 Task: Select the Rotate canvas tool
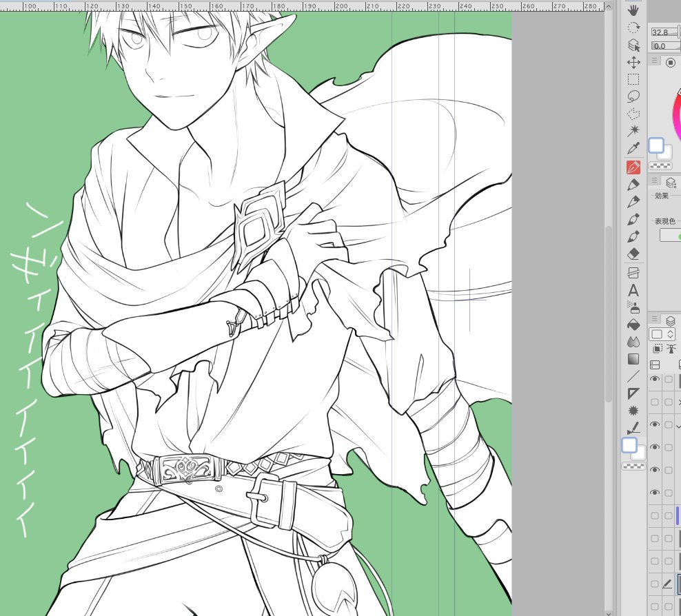[x=633, y=28]
